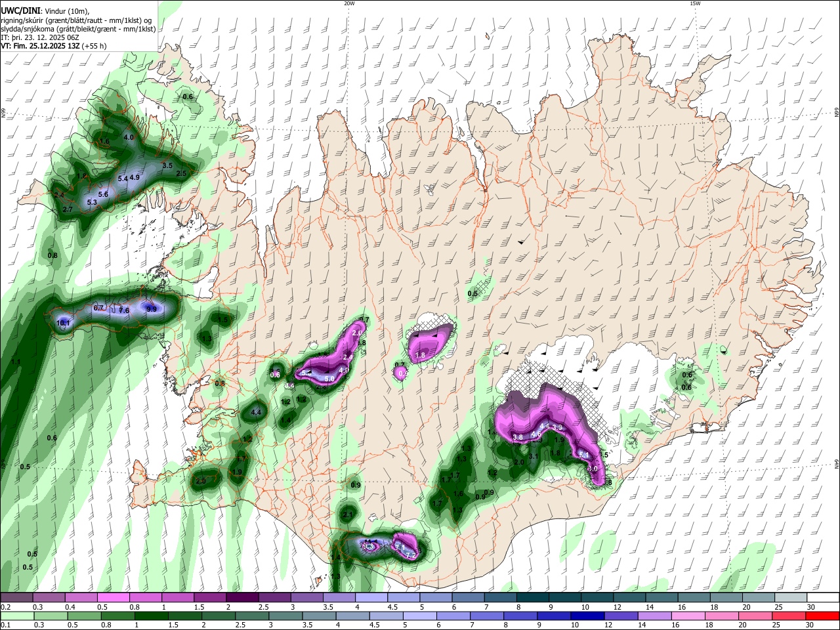This screenshot has width=840, height=630.
Task: Select the 'slydda/snjókoma' legend description line
Action: [78, 29]
